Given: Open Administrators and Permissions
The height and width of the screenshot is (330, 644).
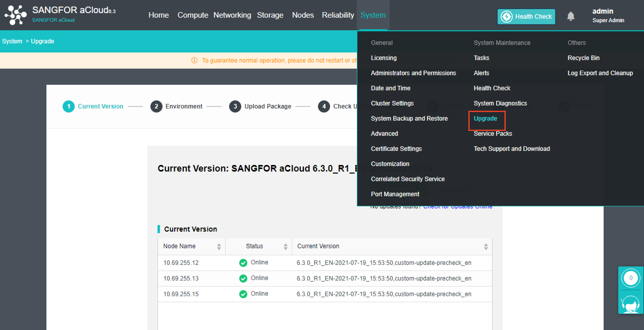Looking at the screenshot, I should [x=414, y=73].
